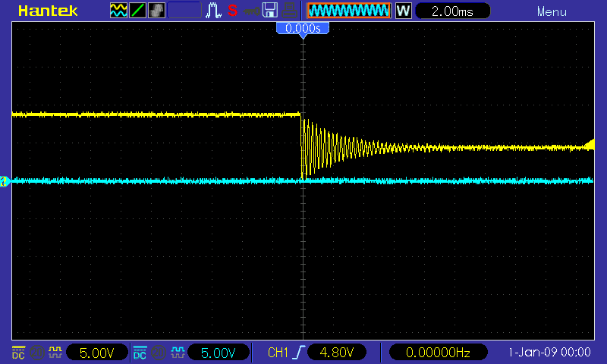607x364 pixels.
Task: Click the gray persistence display icon
Action: click(x=156, y=11)
